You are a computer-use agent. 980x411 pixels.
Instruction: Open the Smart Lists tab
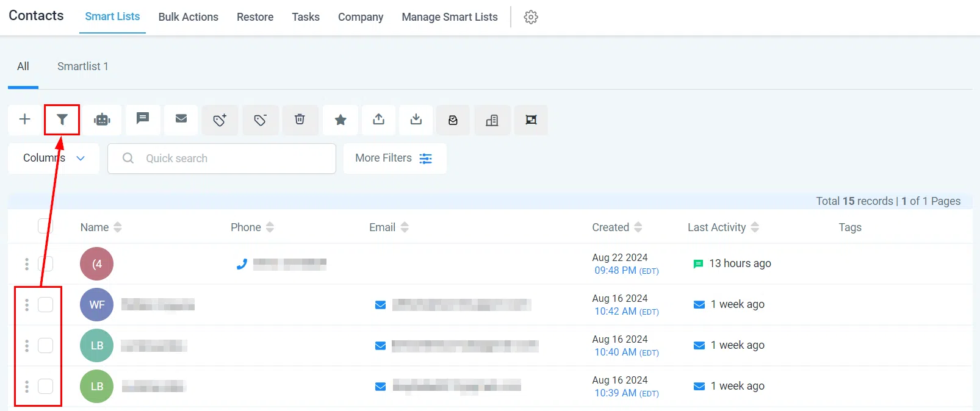tap(112, 16)
